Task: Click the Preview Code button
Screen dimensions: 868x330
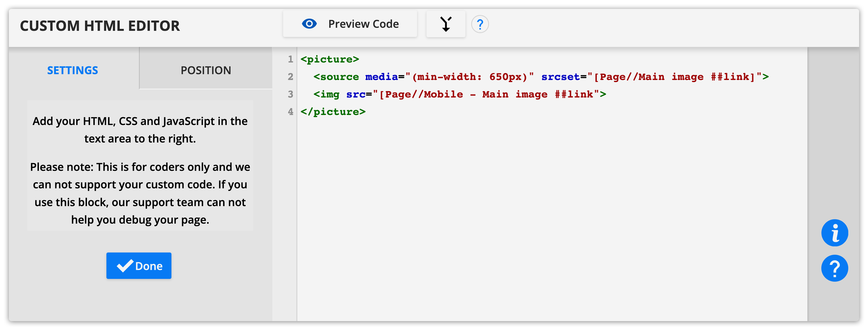Action: click(350, 24)
